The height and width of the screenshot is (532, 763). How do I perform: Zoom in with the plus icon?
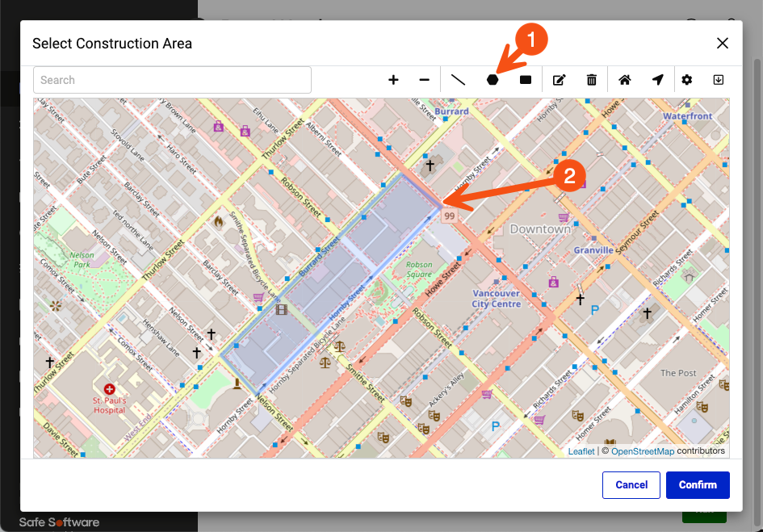pos(393,80)
